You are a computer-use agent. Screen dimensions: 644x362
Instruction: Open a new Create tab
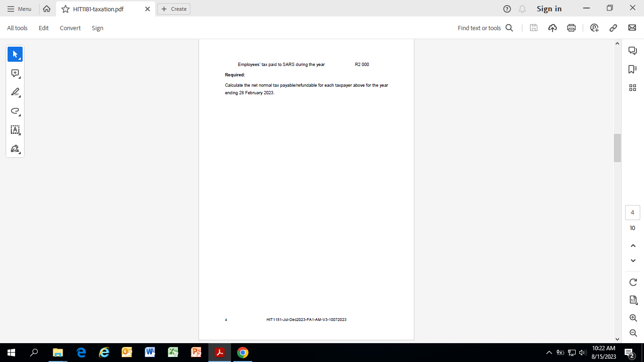point(173,8)
